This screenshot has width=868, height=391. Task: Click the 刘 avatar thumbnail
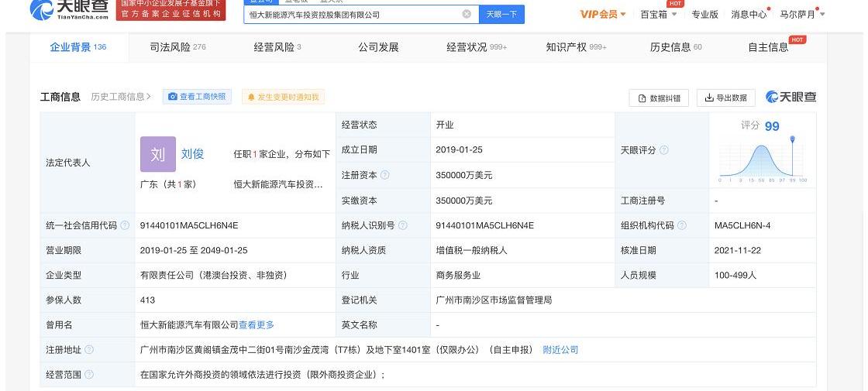pyautogui.click(x=158, y=154)
